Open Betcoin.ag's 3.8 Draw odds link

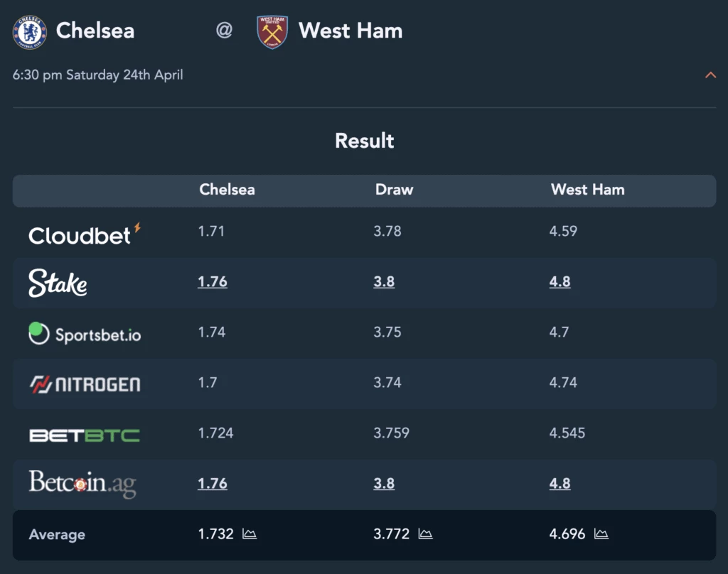point(384,484)
